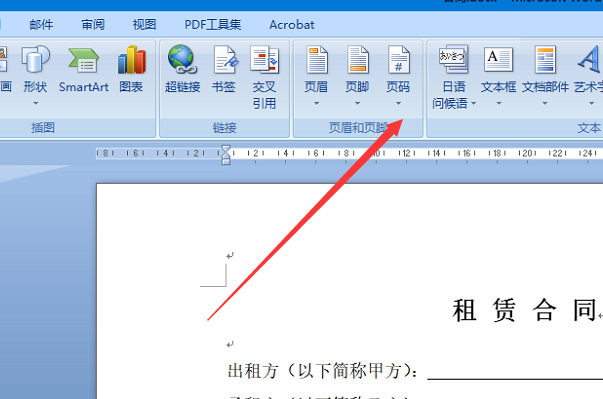Click the 页脚 footer icon
This screenshot has width=603, height=399.
pyautogui.click(x=358, y=60)
